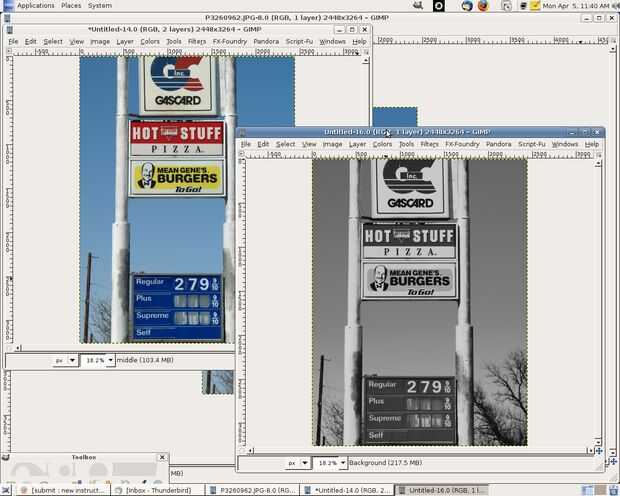Open Script-Fu menu in Untitled-14.0 window
The width and height of the screenshot is (620, 496).
(299, 42)
